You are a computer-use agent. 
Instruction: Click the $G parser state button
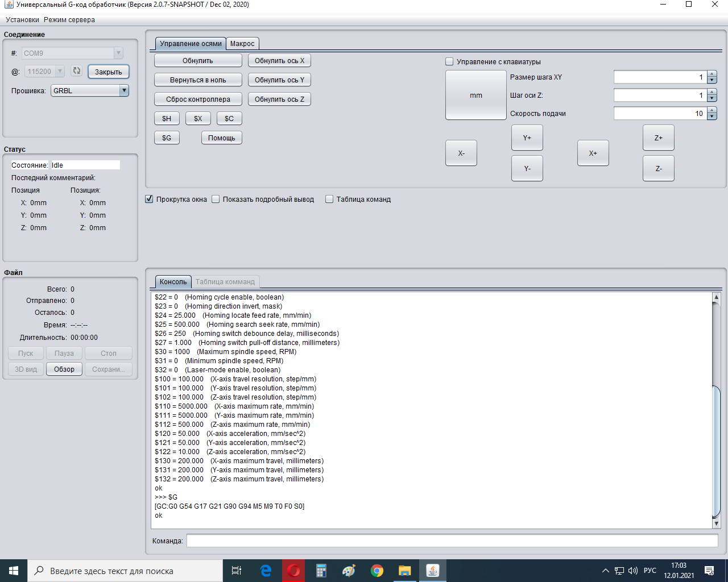coord(167,138)
